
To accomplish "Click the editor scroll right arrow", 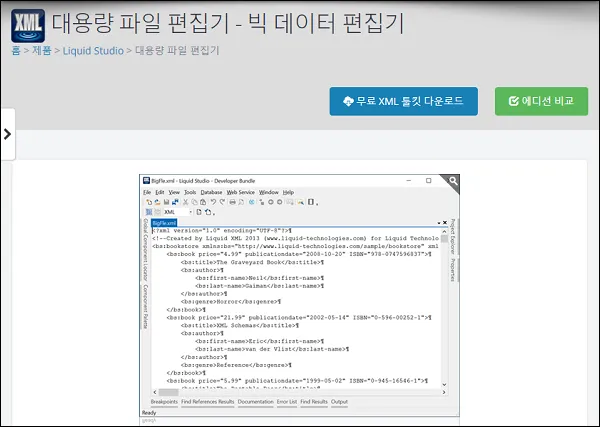I will [x=444, y=392].
